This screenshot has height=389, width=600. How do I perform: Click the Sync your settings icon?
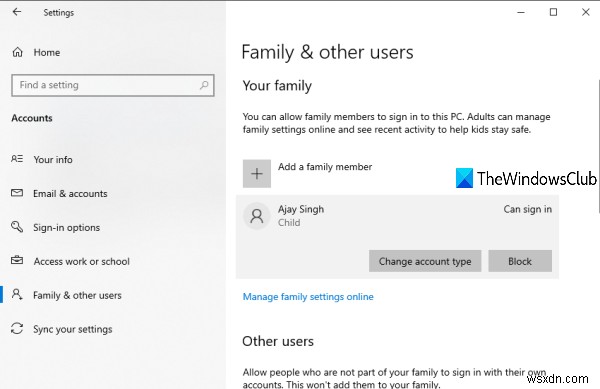coord(17,328)
